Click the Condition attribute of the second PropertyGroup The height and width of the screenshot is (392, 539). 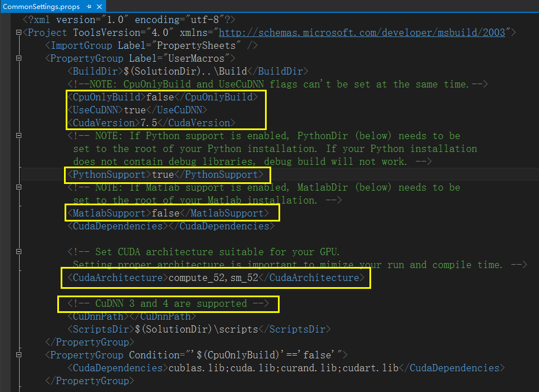[x=235, y=355]
